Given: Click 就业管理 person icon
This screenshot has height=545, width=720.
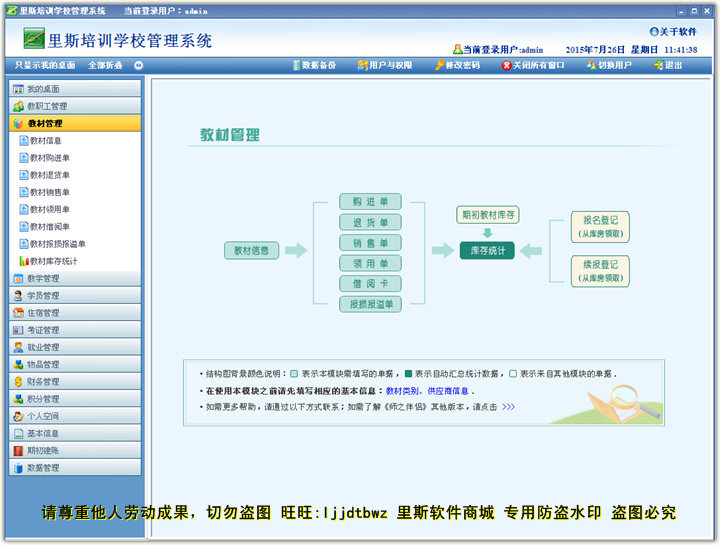Looking at the screenshot, I should point(18,348).
